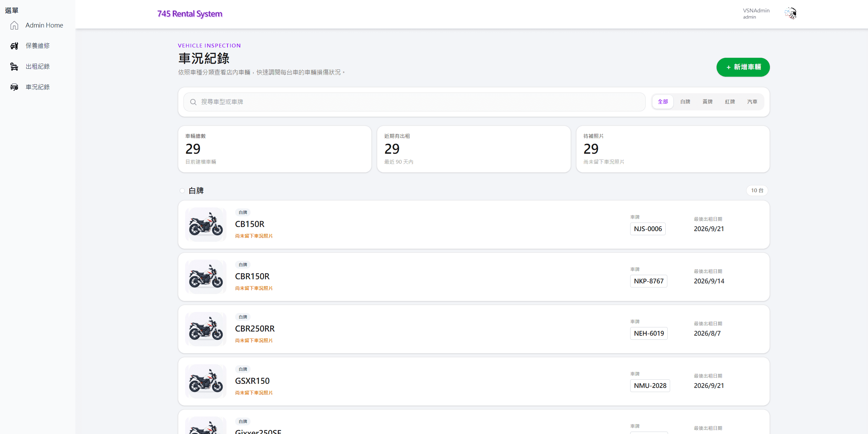Image resolution: width=868 pixels, height=434 pixels.
Task: Click the 白牌 tag above CB150R
Action: pos(243,213)
